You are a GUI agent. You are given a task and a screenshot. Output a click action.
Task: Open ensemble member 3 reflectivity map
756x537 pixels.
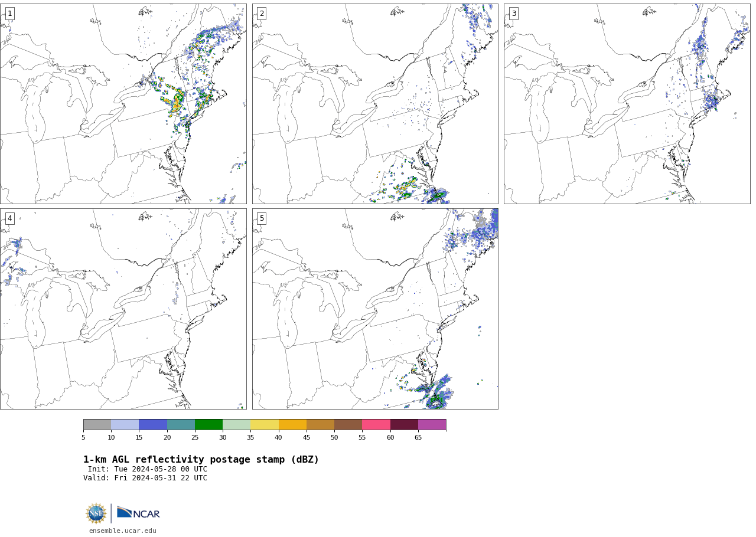627,104
